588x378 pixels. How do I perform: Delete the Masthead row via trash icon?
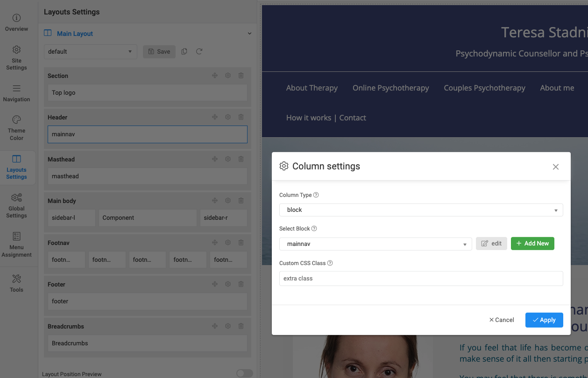coord(241,159)
